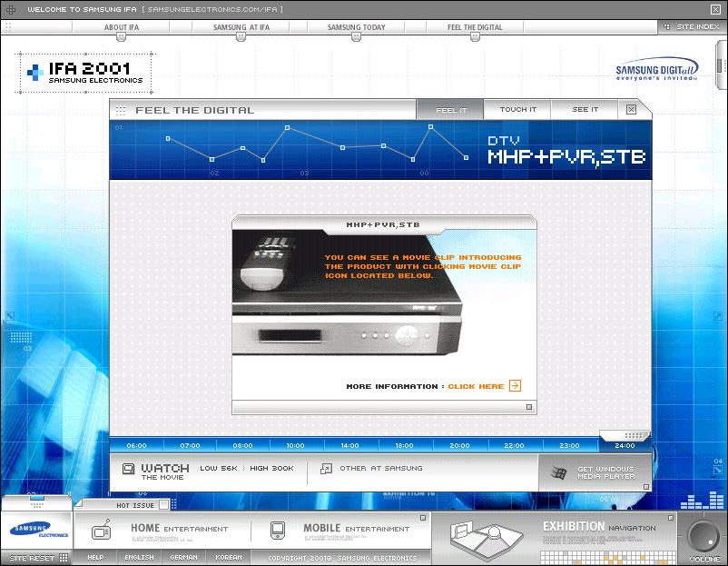The height and width of the screenshot is (566, 728).
Task: Open the Click Here more information link
Action: tap(476, 386)
